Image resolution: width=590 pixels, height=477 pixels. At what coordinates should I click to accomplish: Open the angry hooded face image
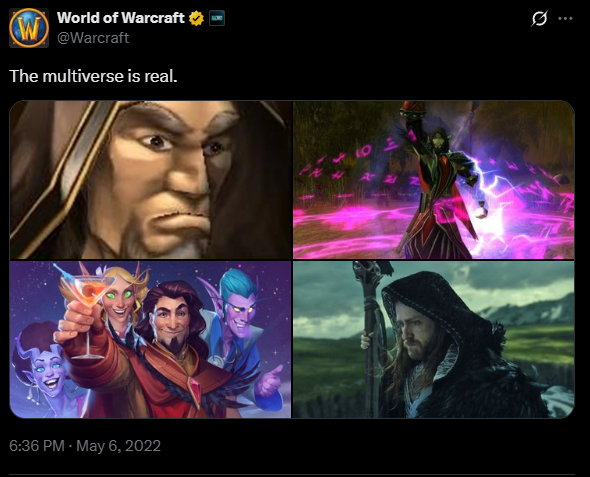(151, 180)
